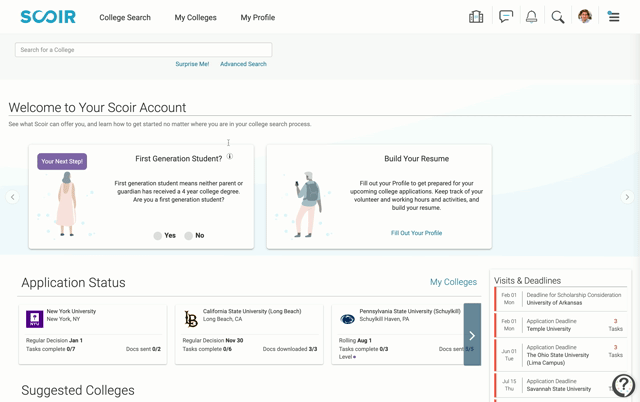Click the Scoir logo
640x402 pixels.
[48, 17]
